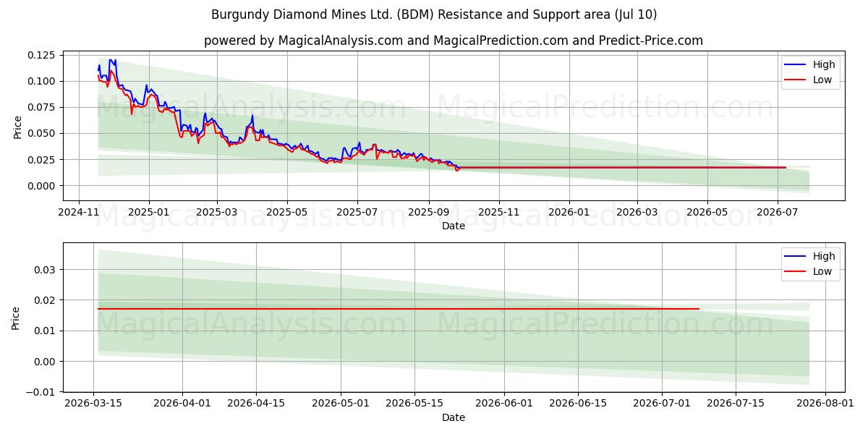Screen dimensions: 868x434
Task: Click the 'Date' axis label of top chart
Action: coord(454,226)
